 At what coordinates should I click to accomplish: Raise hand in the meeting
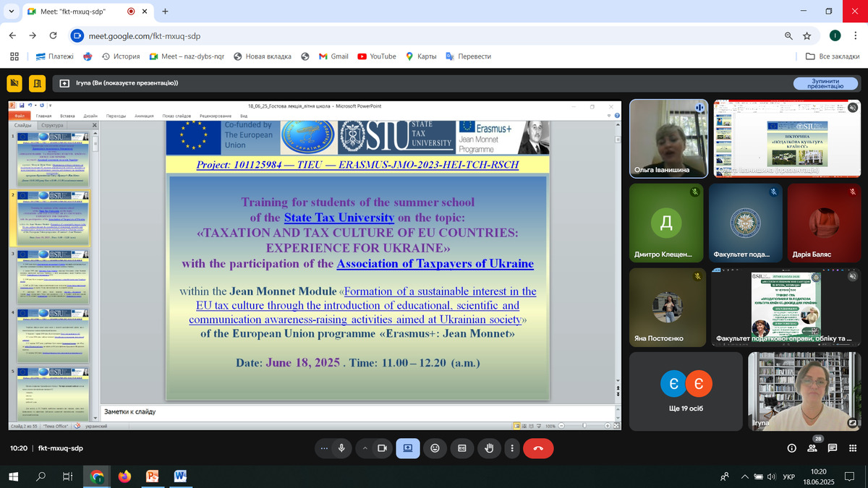pyautogui.click(x=489, y=448)
